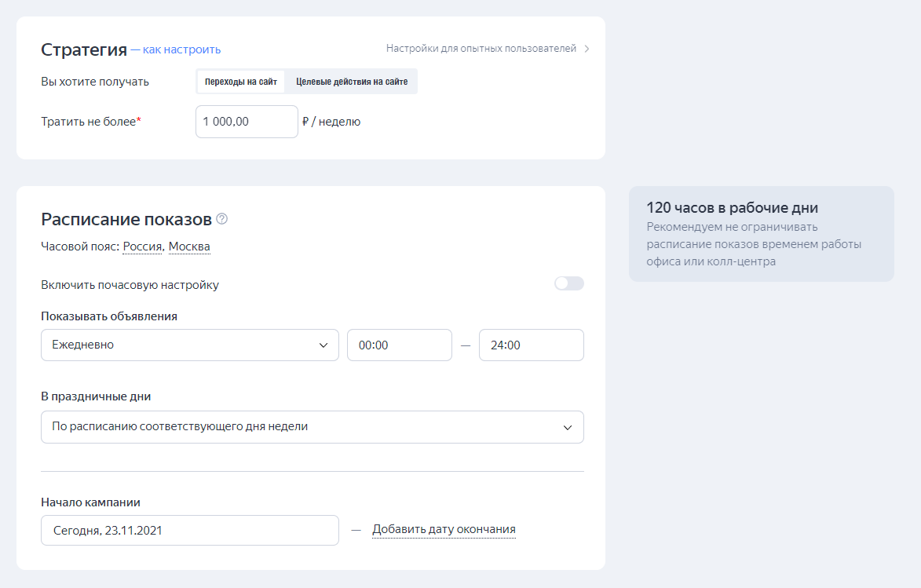This screenshot has height=588, width=921.
Task: Click the start time field 00:00
Action: (x=400, y=345)
